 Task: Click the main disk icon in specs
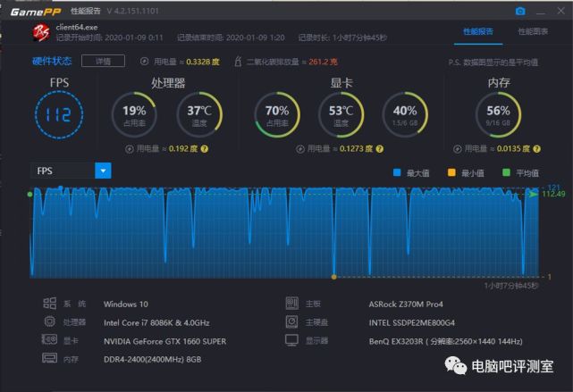(292, 321)
